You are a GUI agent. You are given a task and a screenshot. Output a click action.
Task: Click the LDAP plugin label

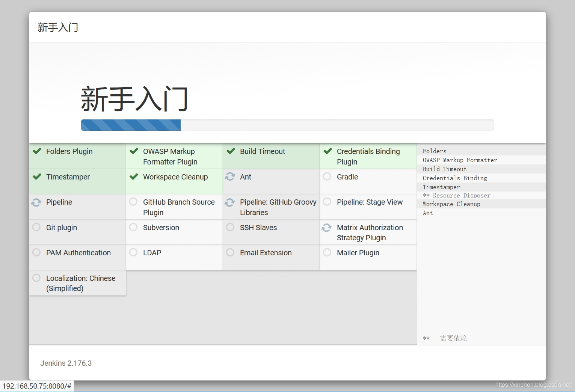tap(152, 253)
